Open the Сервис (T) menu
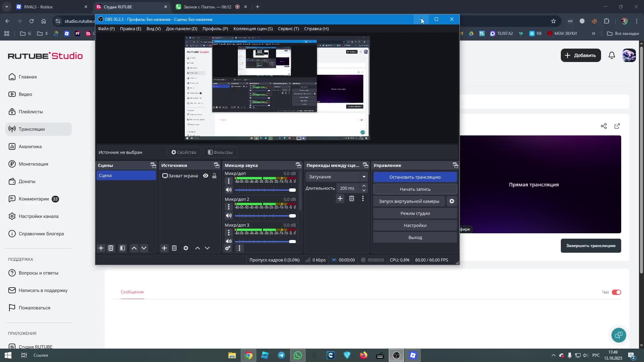 point(288,28)
